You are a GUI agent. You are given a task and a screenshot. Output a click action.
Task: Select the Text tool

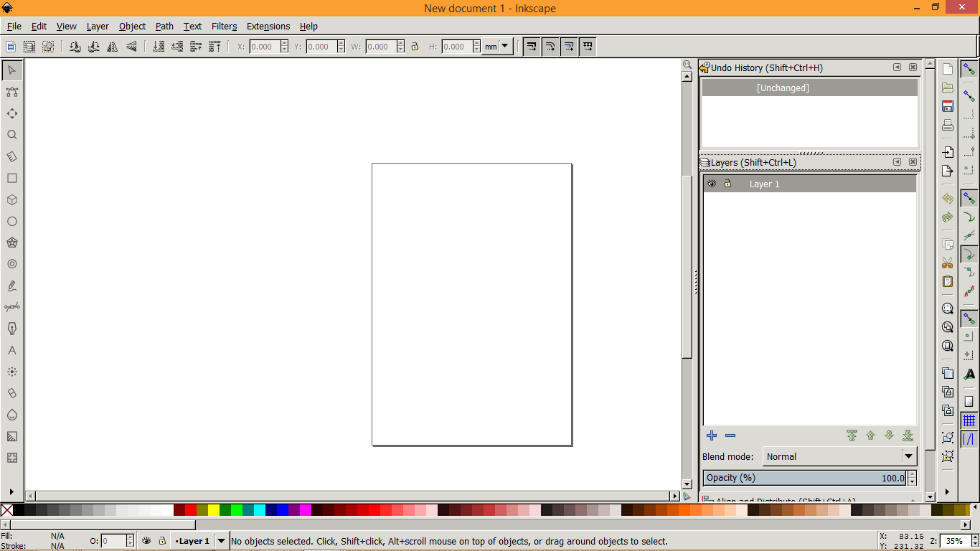coord(11,350)
